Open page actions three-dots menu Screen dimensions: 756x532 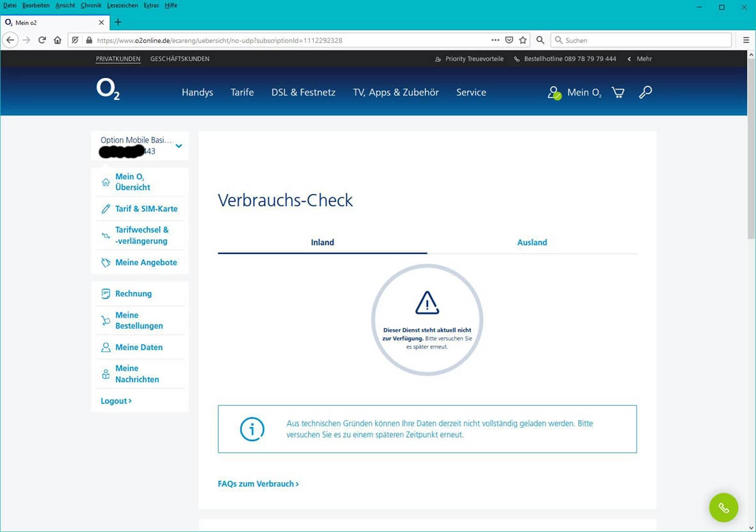(495, 40)
